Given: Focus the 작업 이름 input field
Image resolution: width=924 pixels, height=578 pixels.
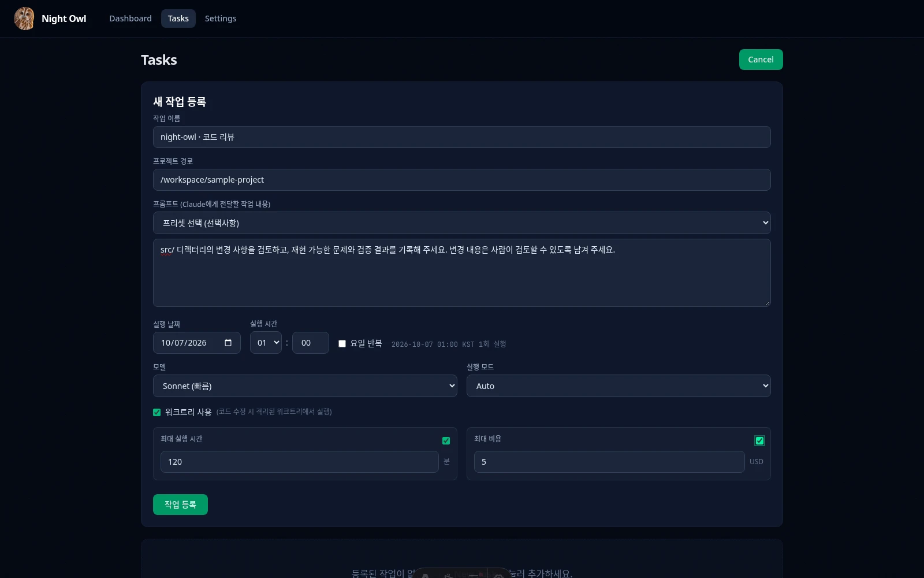Looking at the screenshot, I should [x=462, y=137].
